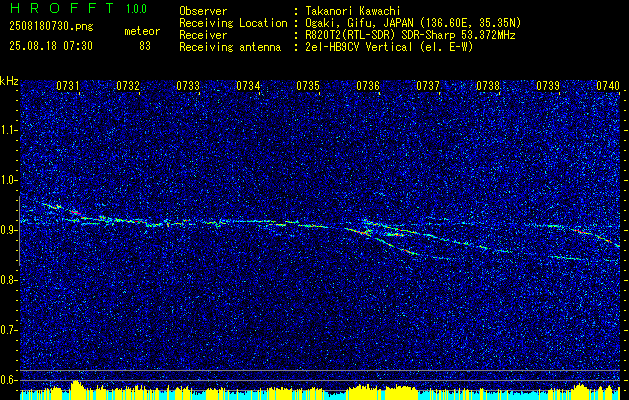Click time marker 0738
629x400 pixels.
[488, 85]
